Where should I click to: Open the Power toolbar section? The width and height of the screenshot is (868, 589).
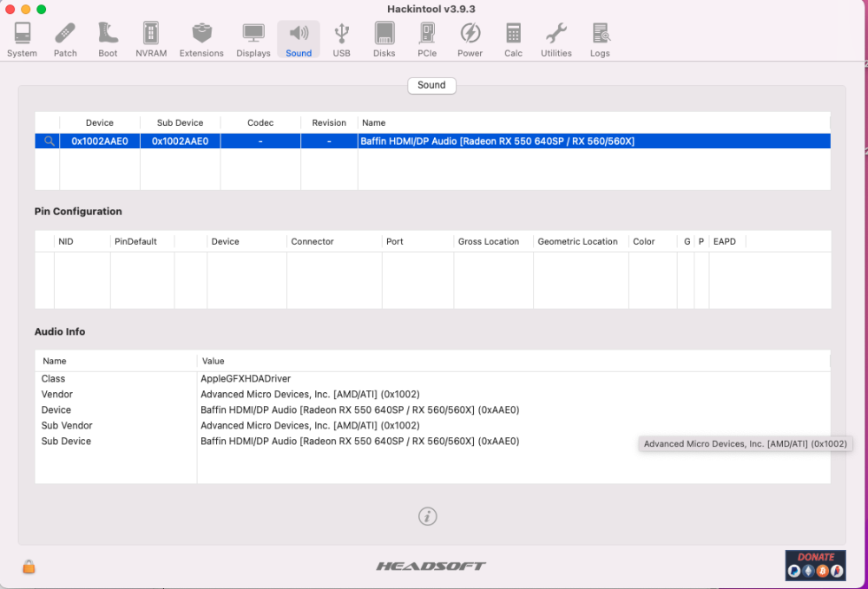point(470,40)
